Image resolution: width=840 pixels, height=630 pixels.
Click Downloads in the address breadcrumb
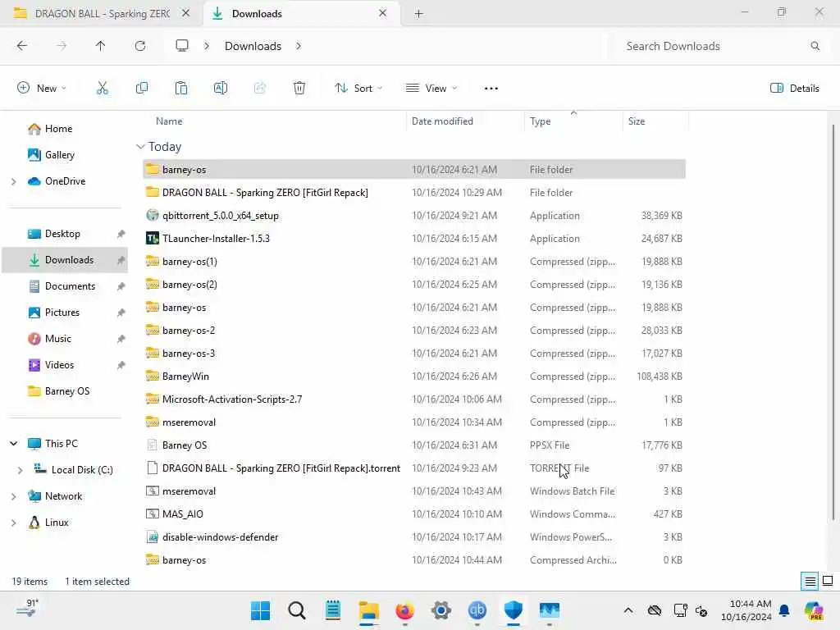pos(253,46)
